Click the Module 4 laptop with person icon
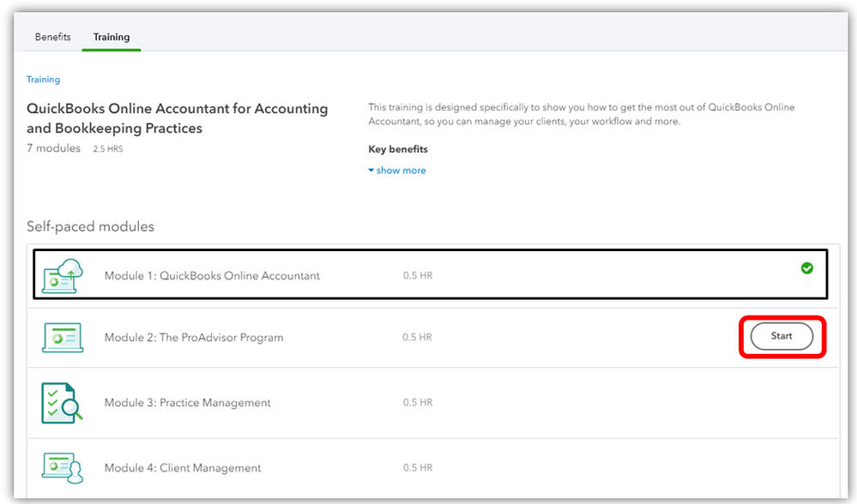 pos(63,468)
